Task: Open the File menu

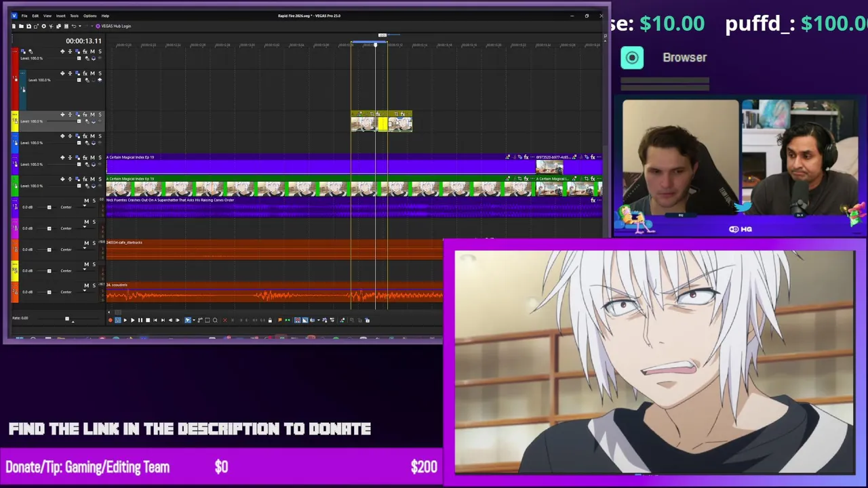Action: pos(24,16)
